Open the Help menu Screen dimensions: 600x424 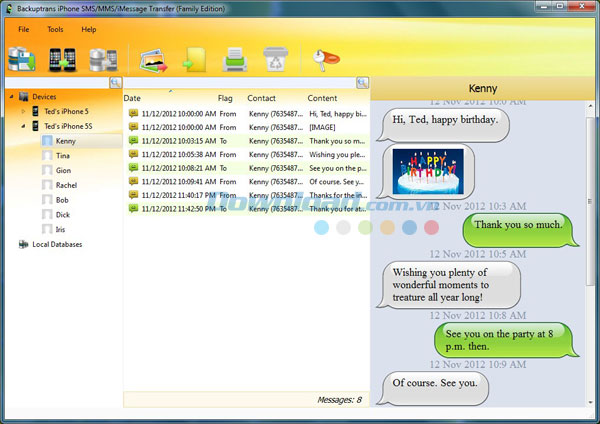89,29
